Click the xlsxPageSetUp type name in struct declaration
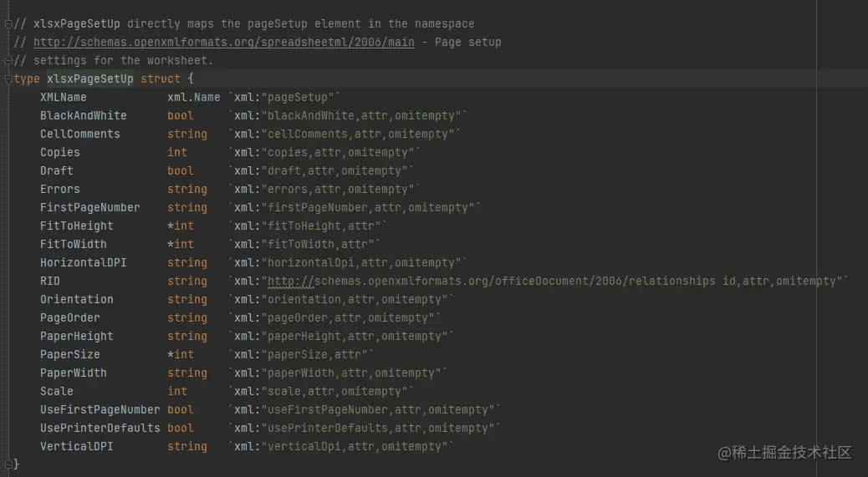Viewport: 868px width, 477px height. [x=89, y=79]
